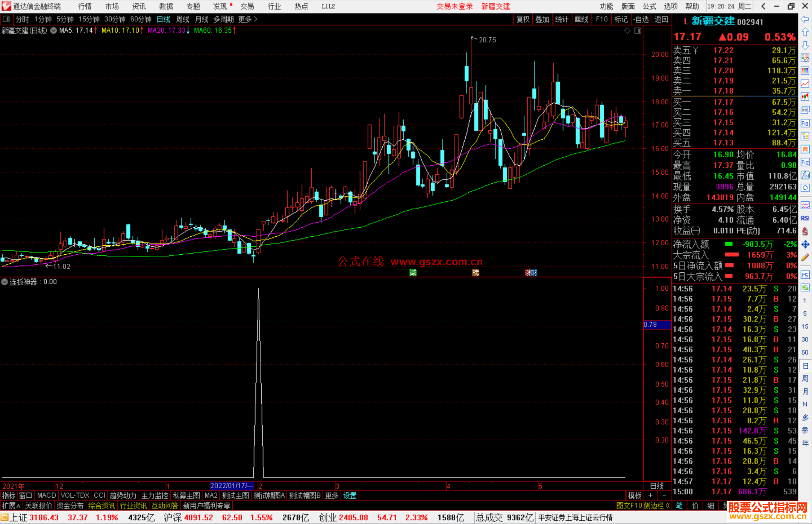Click the F10 company info icon
Image resolution: width=812 pixels, height=524 pixels.
point(805,123)
